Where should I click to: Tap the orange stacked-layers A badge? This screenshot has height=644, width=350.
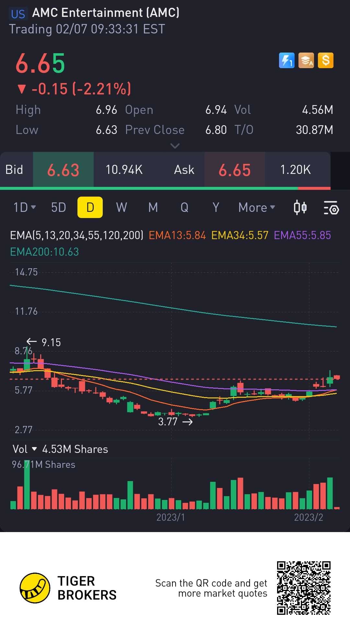pos(306,60)
